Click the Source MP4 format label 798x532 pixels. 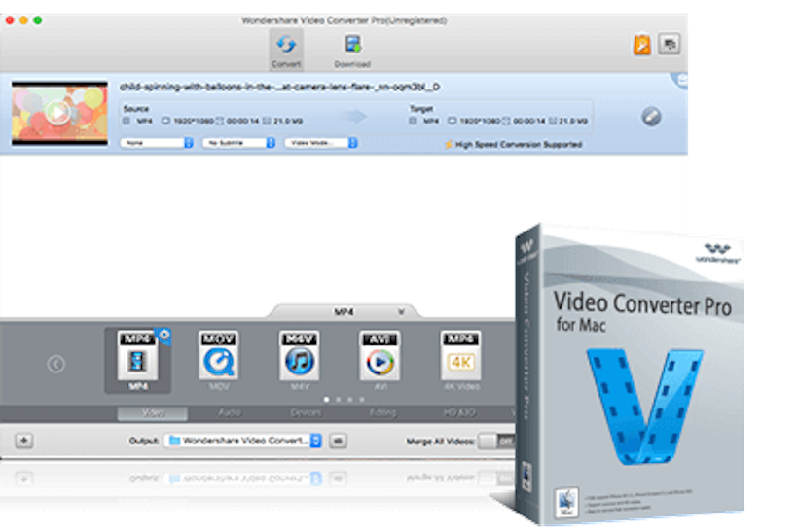(145, 121)
